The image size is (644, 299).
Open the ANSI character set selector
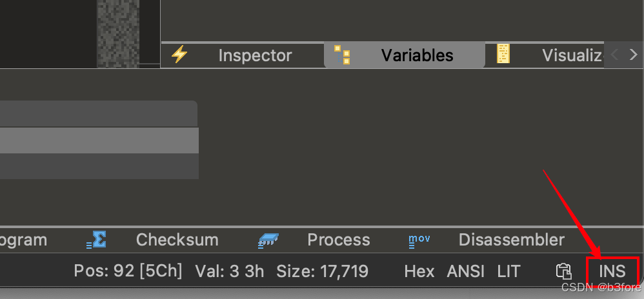pyautogui.click(x=466, y=271)
